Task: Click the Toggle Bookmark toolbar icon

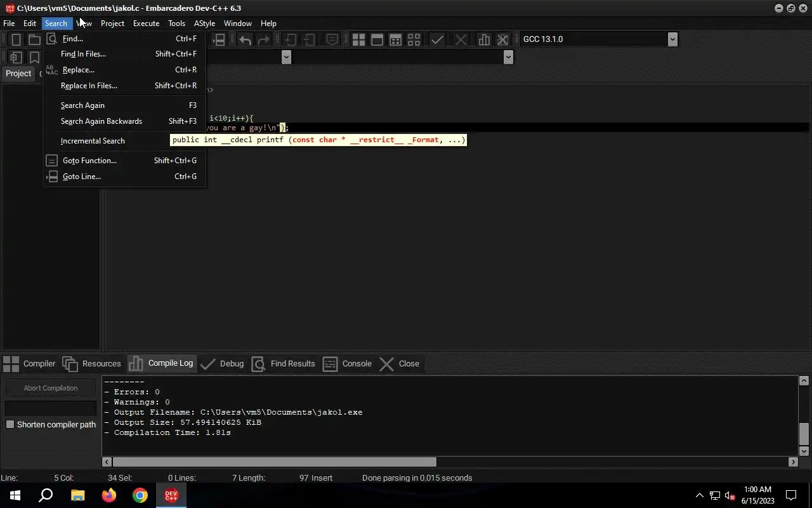Action: point(34,57)
